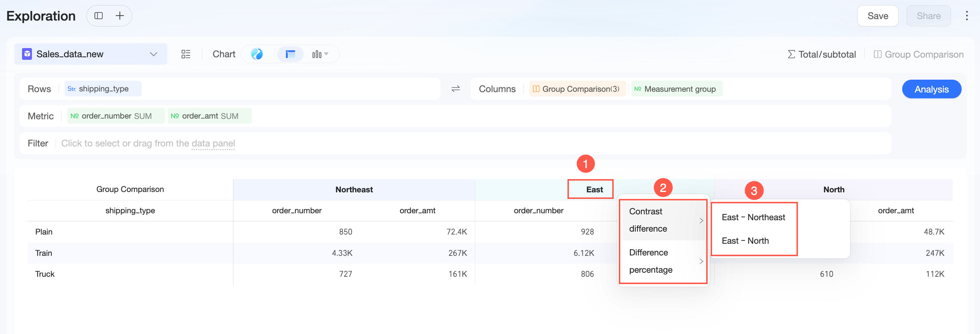Open Contrast difference submenu
The width and height of the screenshot is (980, 334).
(x=663, y=220)
